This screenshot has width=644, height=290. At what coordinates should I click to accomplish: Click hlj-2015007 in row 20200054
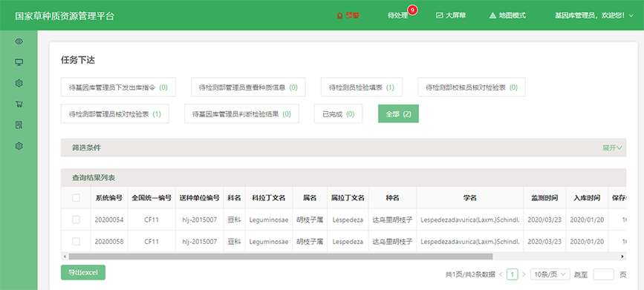pos(200,220)
